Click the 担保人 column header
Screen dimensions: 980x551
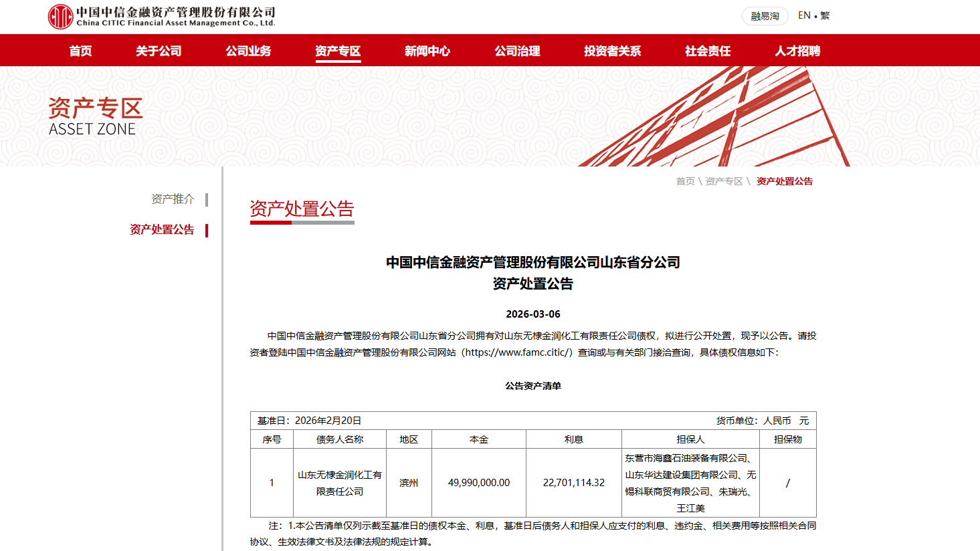(690, 439)
